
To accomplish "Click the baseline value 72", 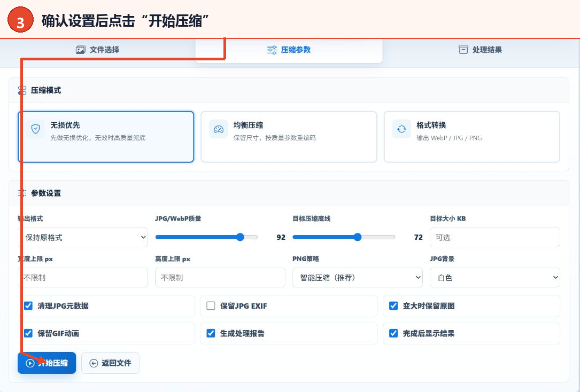I will pyautogui.click(x=419, y=237).
